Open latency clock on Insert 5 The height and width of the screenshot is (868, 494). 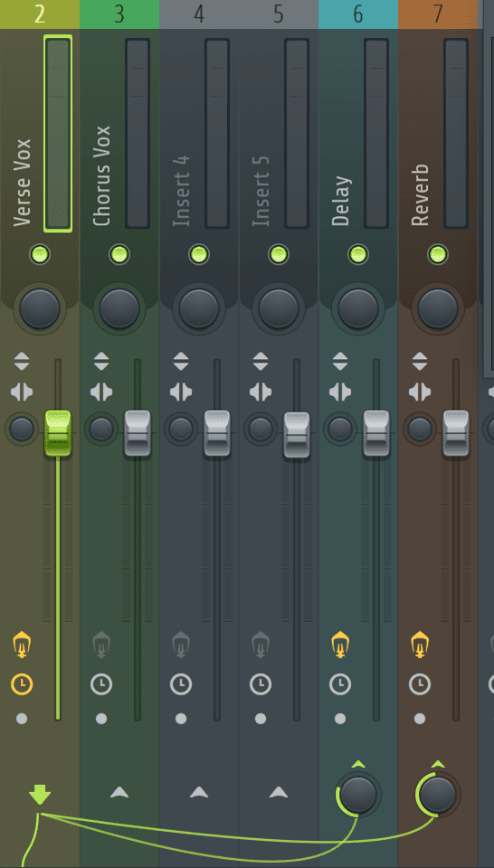click(261, 684)
